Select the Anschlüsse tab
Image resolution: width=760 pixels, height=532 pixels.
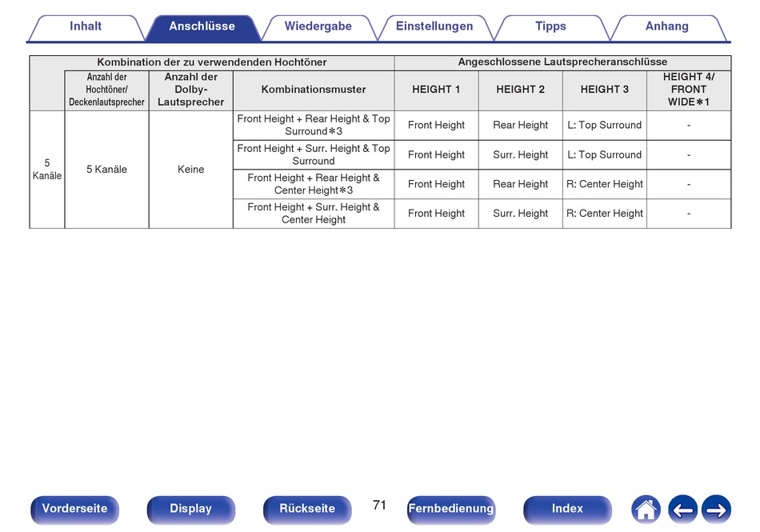click(202, 27)
